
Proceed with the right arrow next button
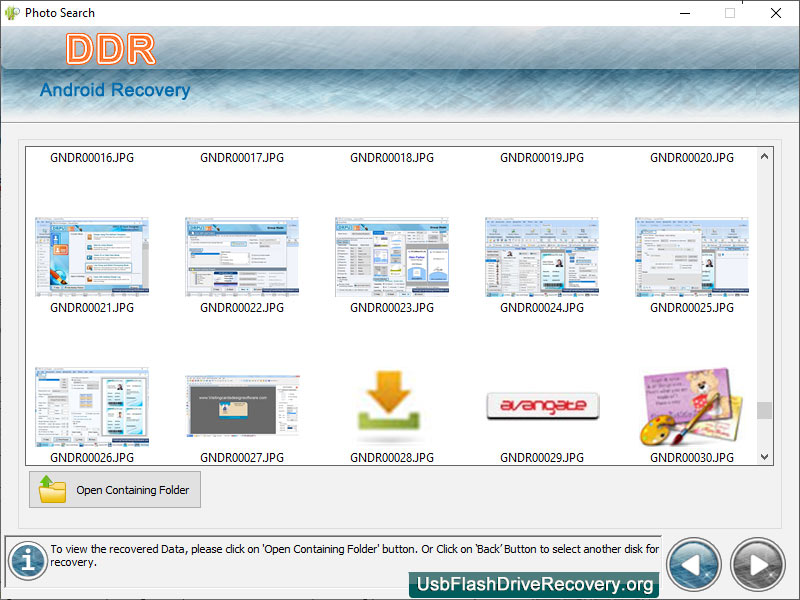pos(758,565)
